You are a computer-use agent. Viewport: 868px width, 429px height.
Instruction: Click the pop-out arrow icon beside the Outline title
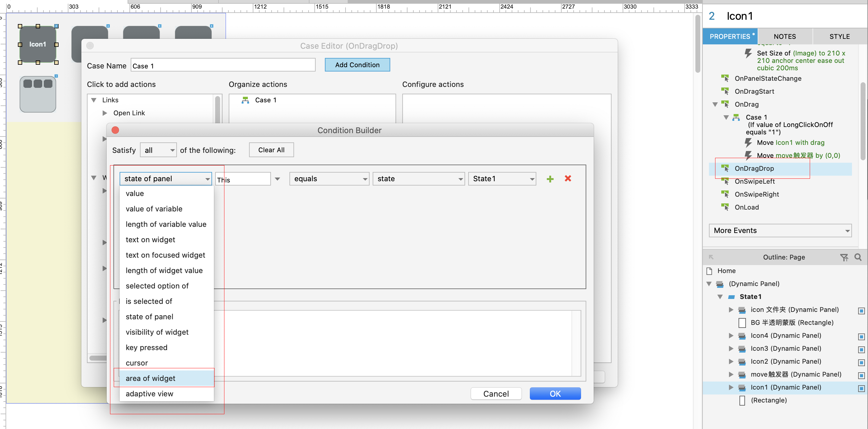tap(711, 257)
